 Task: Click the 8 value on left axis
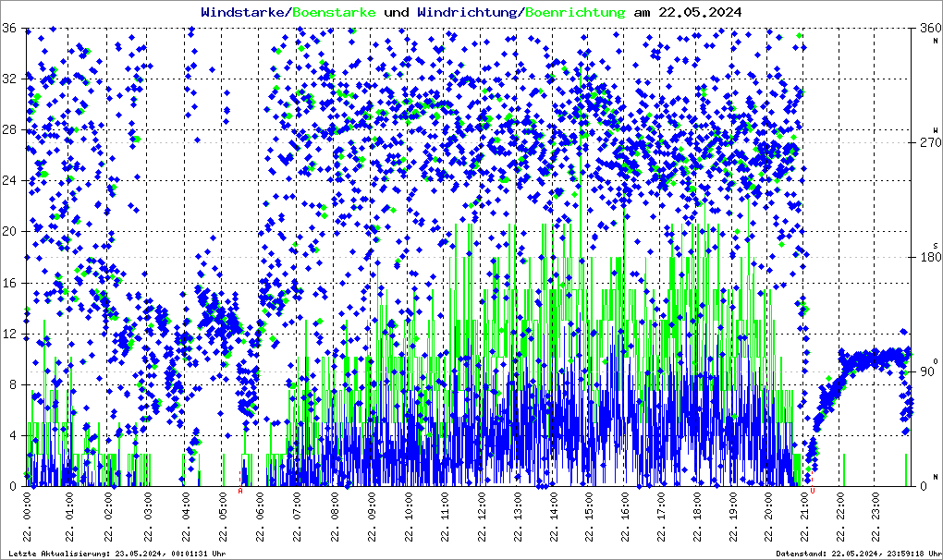click(x=11, y=385)
